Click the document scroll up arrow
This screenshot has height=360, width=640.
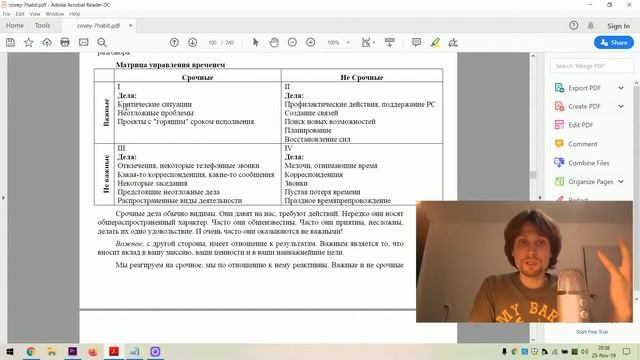click(x=533, y=56)
